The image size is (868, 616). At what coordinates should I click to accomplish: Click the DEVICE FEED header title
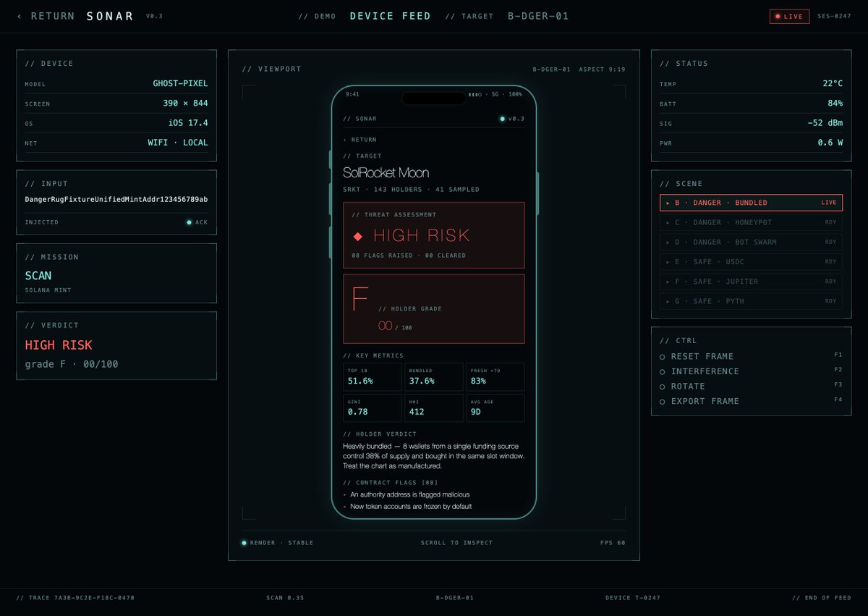click(390, 16)
